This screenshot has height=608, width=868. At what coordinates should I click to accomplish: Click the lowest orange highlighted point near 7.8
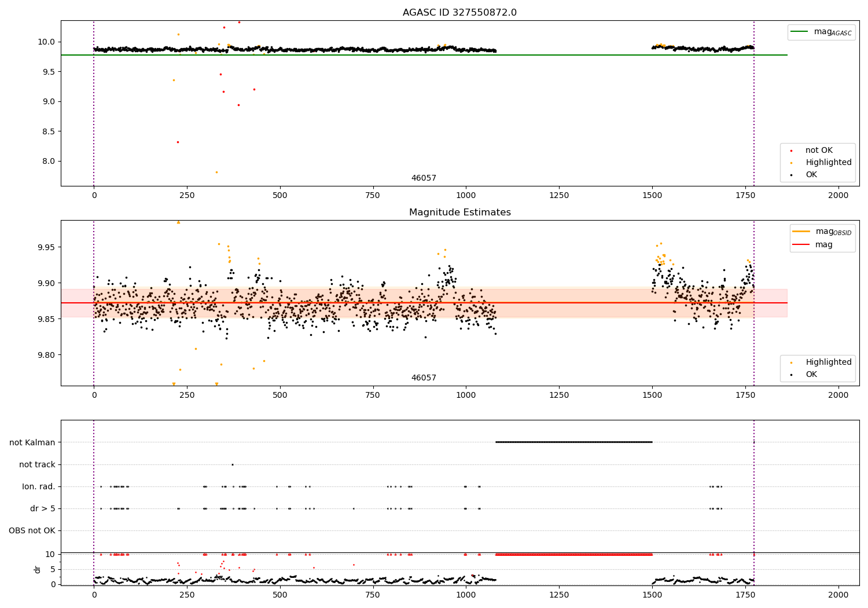(x=216, y=172)
